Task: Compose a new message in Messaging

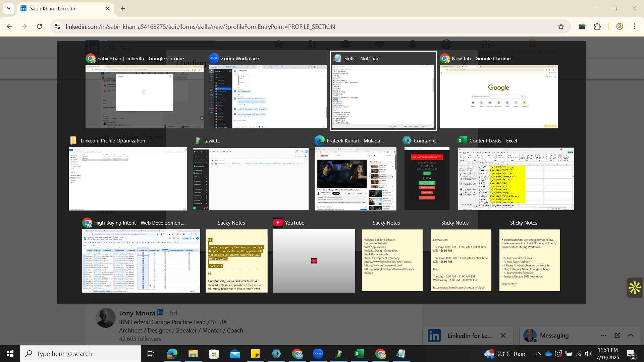Action: click(617, 336)
